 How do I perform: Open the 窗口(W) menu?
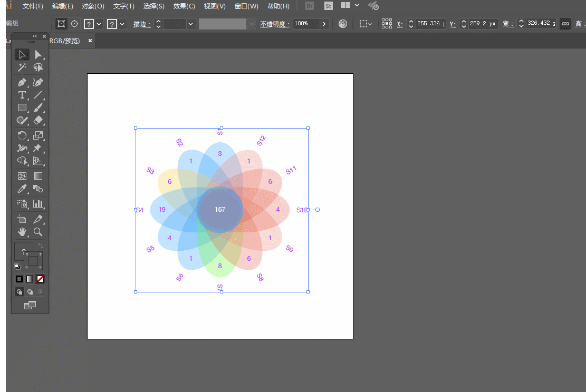pos(246,6)
